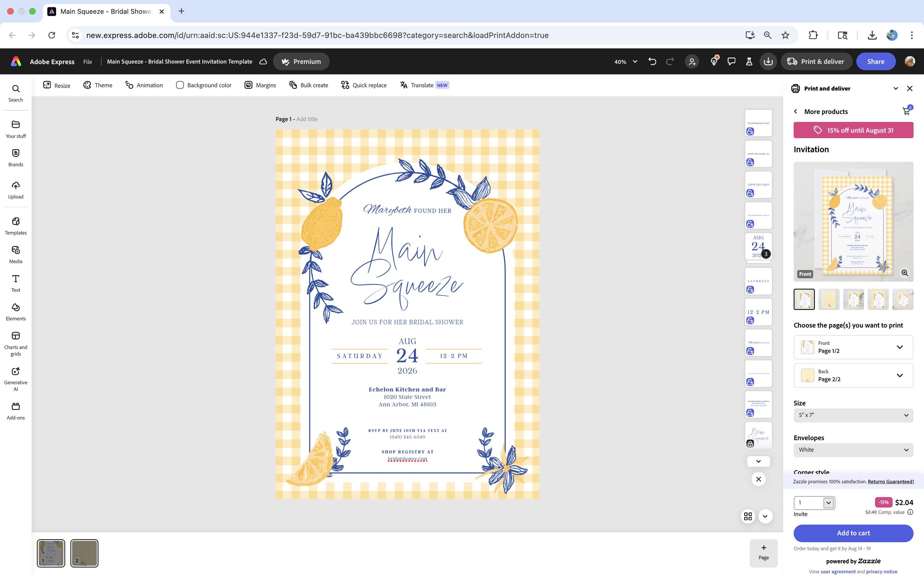Image resolution: width=924 pixels, height=578 pixels.
Task: Open the Generative AI panel
Action: pyautogui.click(x=16, y=379)
